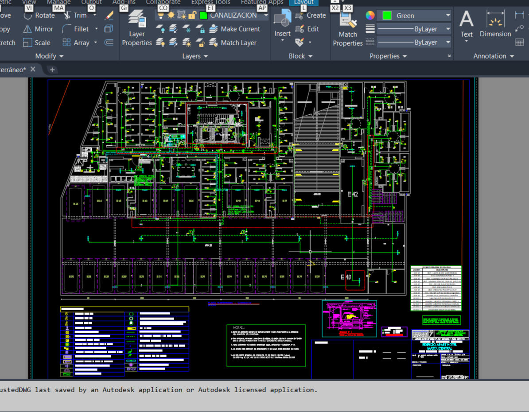Toggle the current layer lock padlock
Image resolution: width=529 pixels, height=420 pixels.
[192, 15]
